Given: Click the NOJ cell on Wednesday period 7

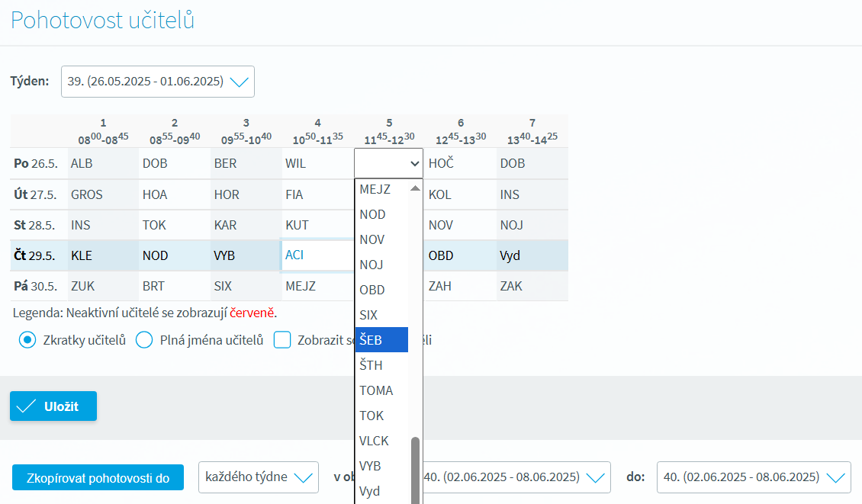Looking at the screenshot, I should coord(532,225).
